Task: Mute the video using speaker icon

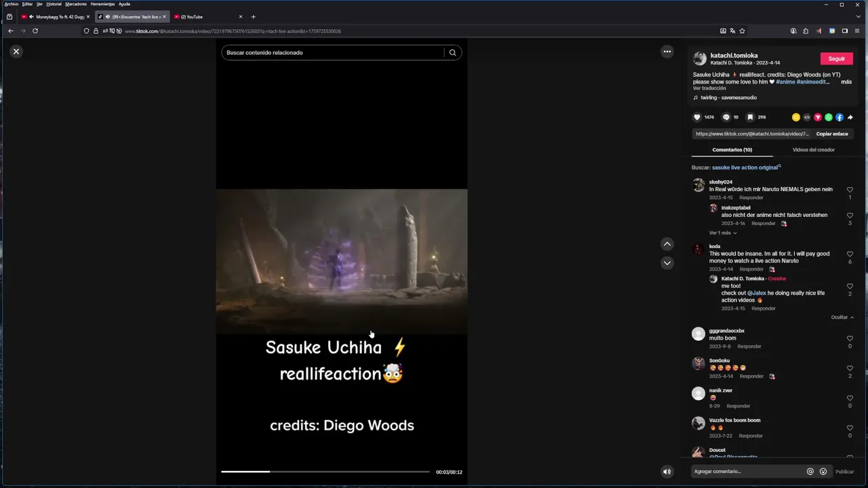Action: pyautogui.click(x=667, y=472)
